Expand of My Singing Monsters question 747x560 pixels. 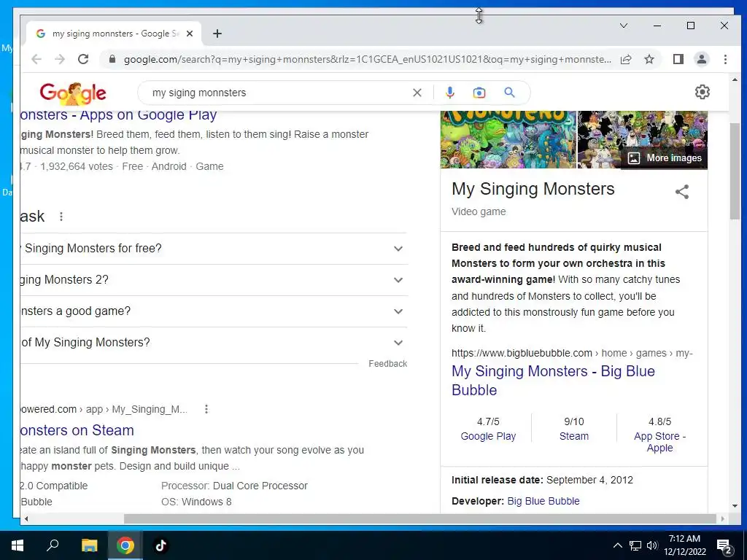[x=214, y=343]
